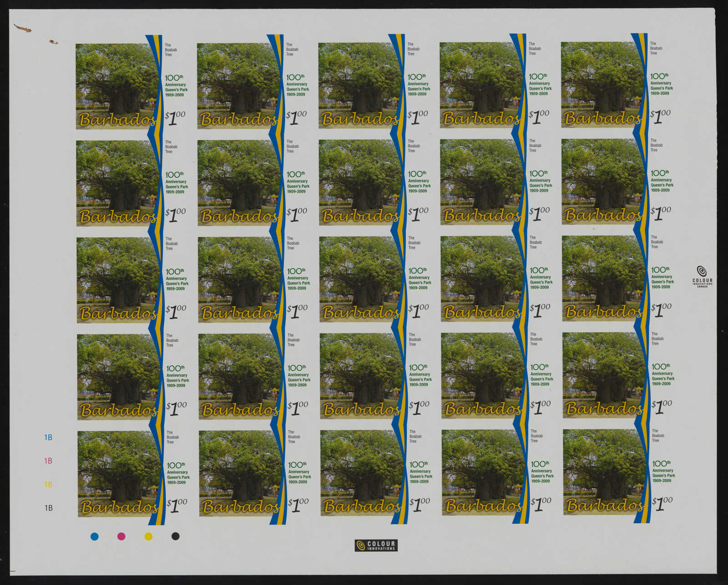The width and height of the screenshot is (728, 585).
Task: Click the Colour Innovations logo at bottom center
Action: [x=376, y=545]
